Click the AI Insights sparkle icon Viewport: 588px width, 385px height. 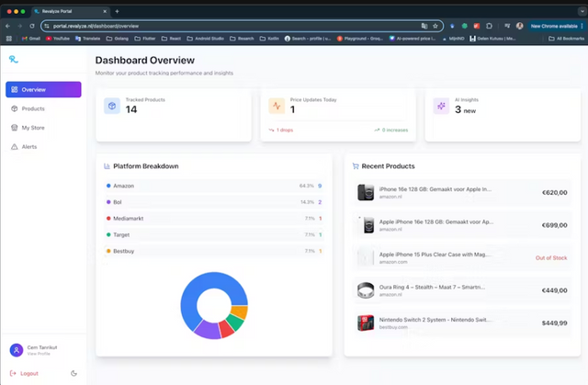(x=441, y=106)
